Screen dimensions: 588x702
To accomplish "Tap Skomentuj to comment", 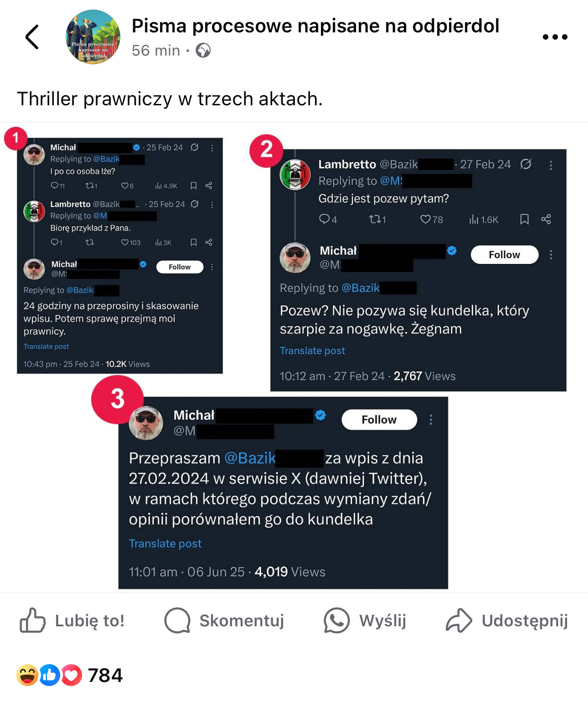I will [224, 620].
